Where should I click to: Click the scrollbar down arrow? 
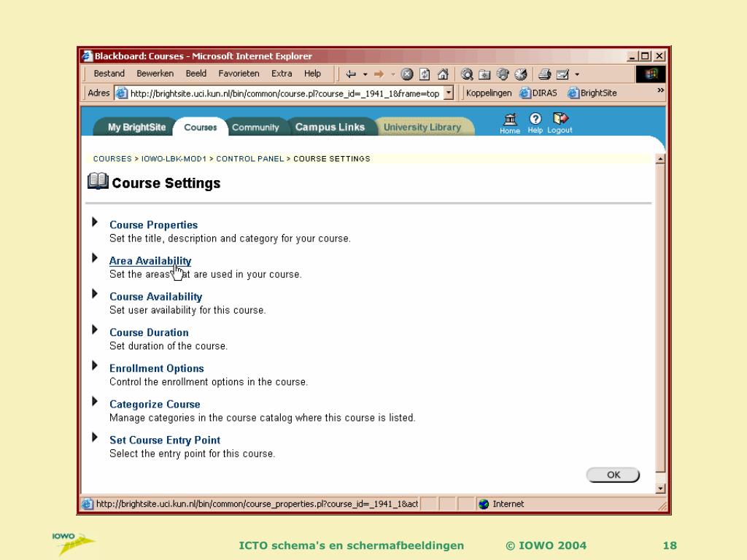[659, 488]
